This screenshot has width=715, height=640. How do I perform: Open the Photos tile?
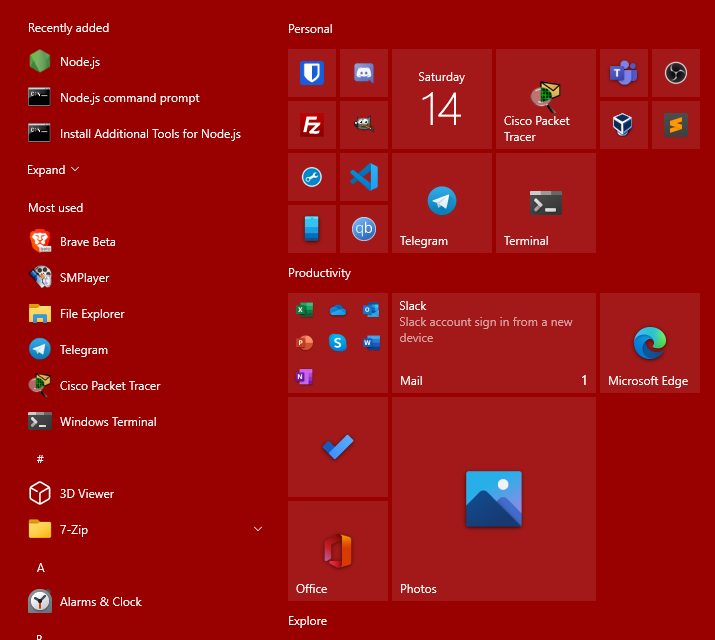(494, 499)
